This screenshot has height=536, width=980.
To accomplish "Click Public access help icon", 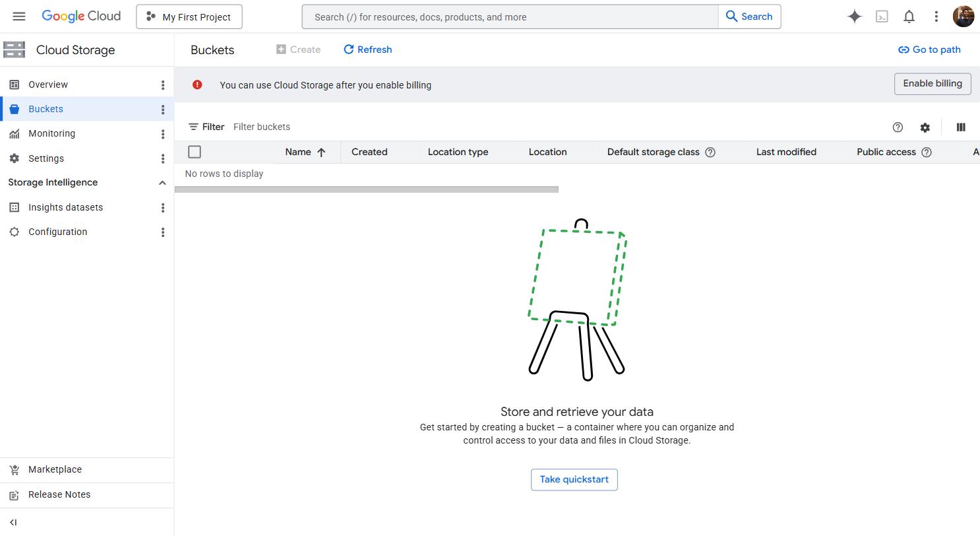I will (x=927, y=152).
